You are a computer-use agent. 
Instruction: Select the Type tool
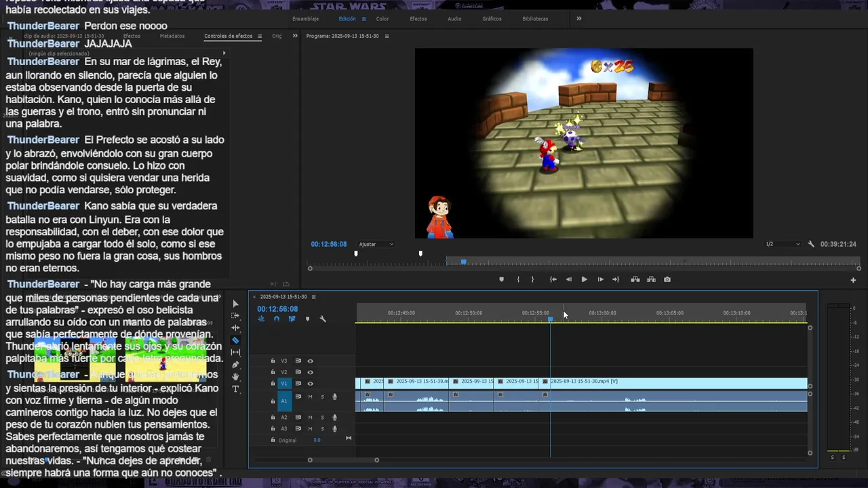click(235, 389)
